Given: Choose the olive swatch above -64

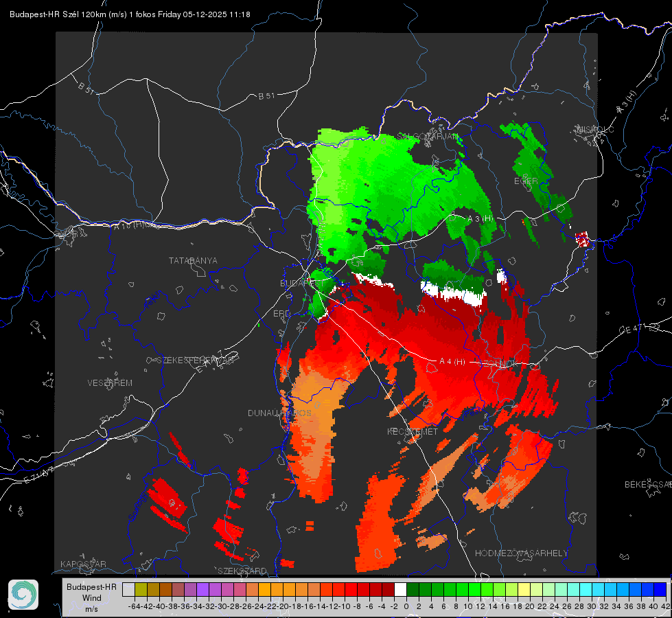Looking at the screenshot, I should coord(141,589).
